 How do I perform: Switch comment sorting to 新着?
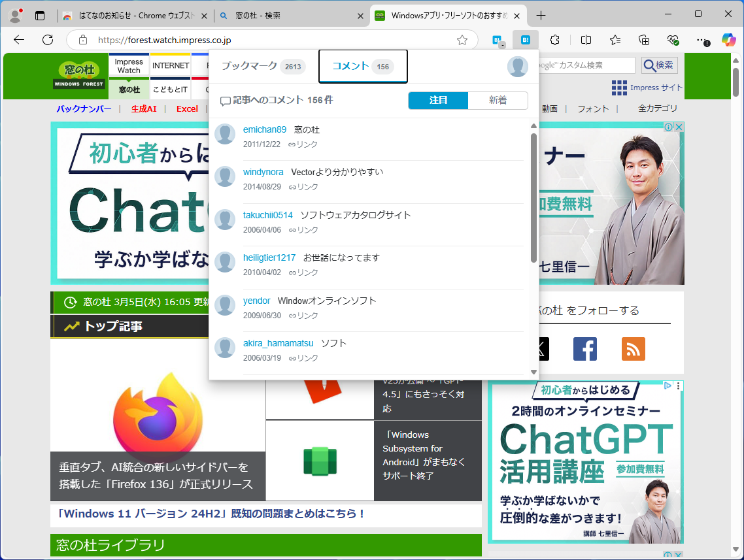coord(498,100)
